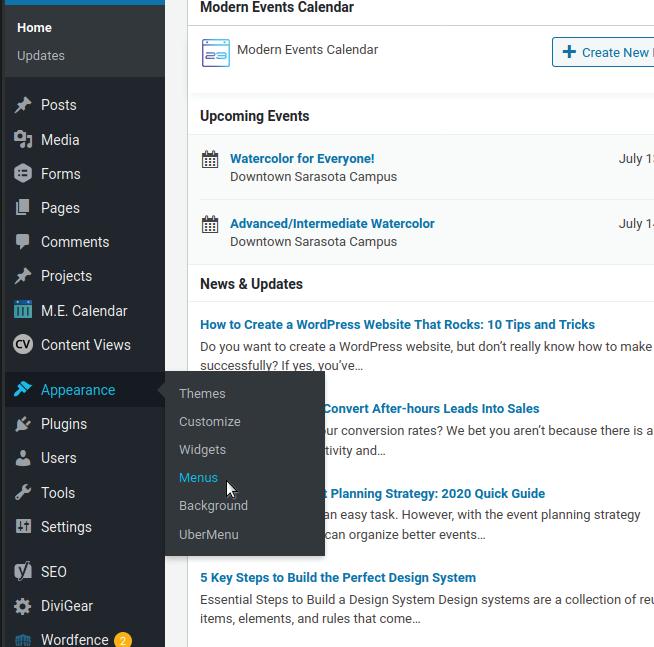Click the News & Updates heading

252,284
